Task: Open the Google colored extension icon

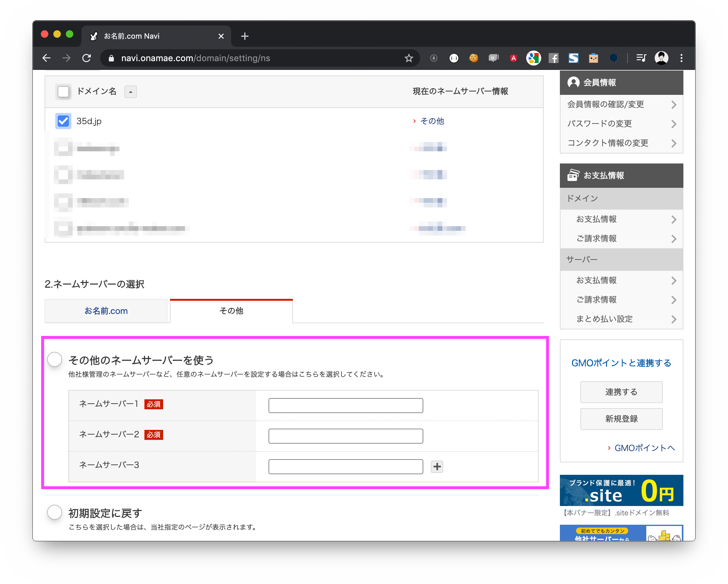Action: coord(533,58)
